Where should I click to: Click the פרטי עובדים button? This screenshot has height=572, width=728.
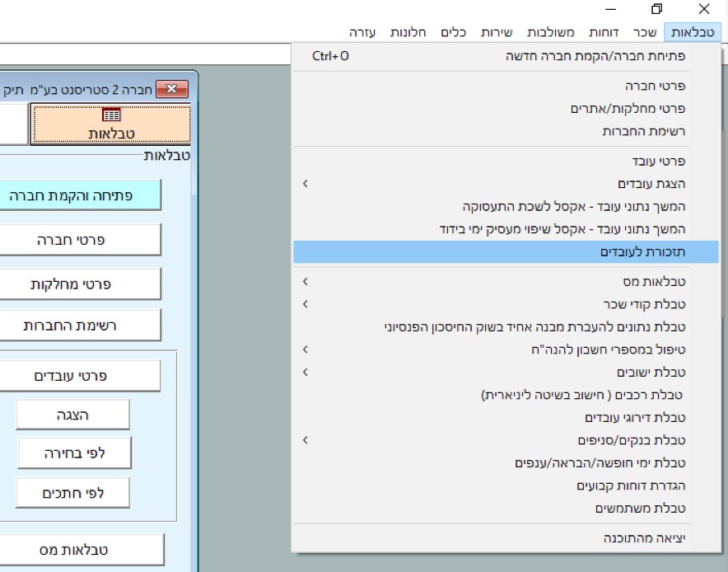pyautogui.click(x=80, y=376)
